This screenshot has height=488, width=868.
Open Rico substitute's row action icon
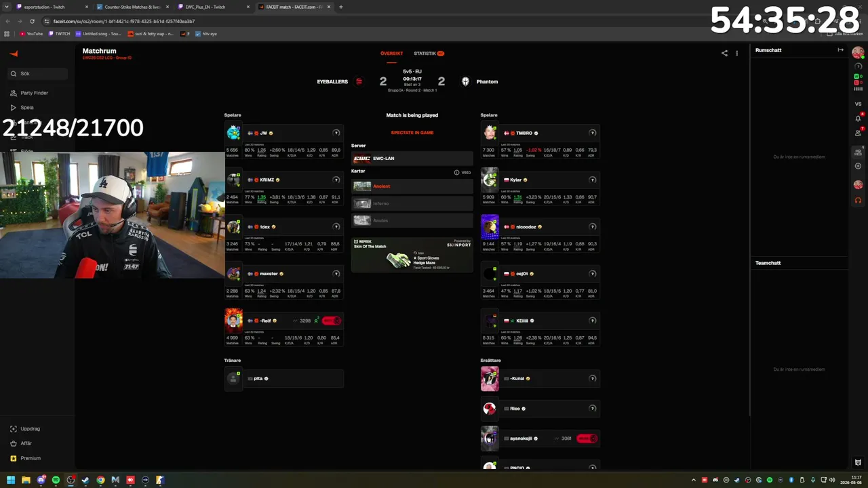592,409
